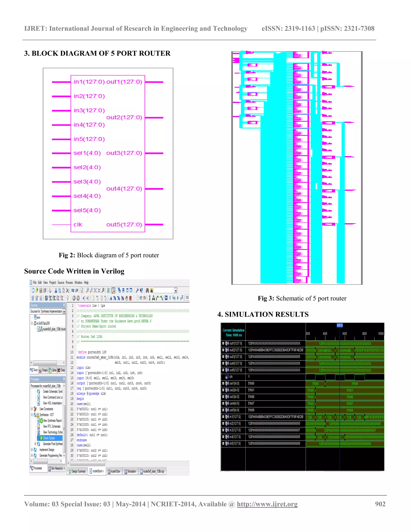Open the Process menu
411x532 pixels.
69,283
